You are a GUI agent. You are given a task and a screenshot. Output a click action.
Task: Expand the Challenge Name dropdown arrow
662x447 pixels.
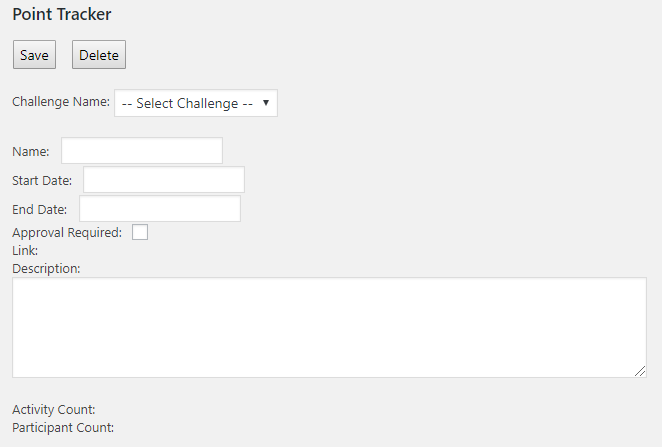[x=266, y=103]
